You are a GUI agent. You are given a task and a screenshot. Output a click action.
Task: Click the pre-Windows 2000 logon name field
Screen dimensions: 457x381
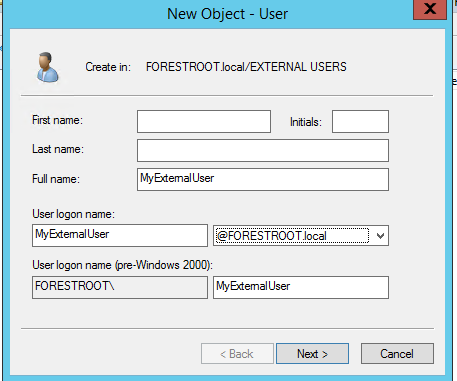click(301, 287)
